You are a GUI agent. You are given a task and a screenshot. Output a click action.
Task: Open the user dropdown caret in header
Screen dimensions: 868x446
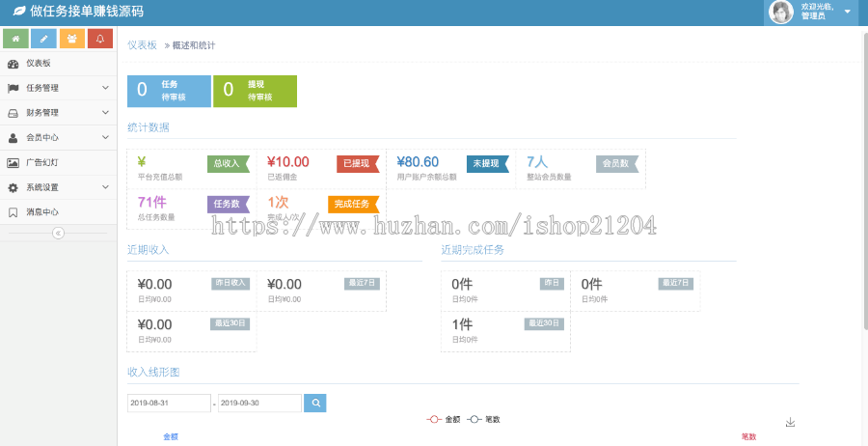click(847, 12)
